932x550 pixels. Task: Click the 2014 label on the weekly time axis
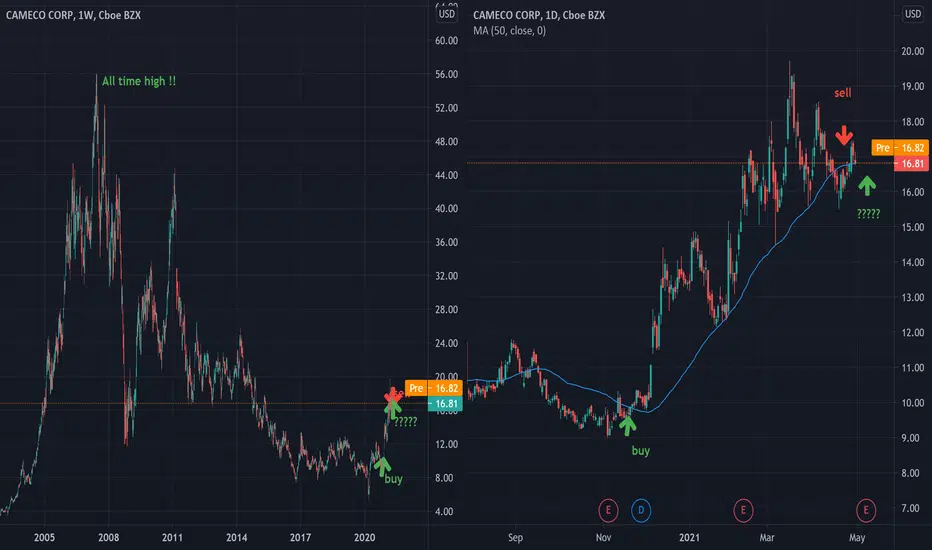click(x=237, y=538)
